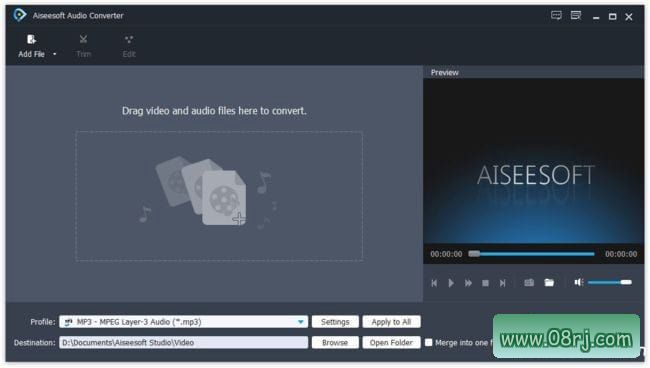Viewport: 650px width, 368px height.
Task: Adjust the volume slider
Action: click(x=610, y=283)
